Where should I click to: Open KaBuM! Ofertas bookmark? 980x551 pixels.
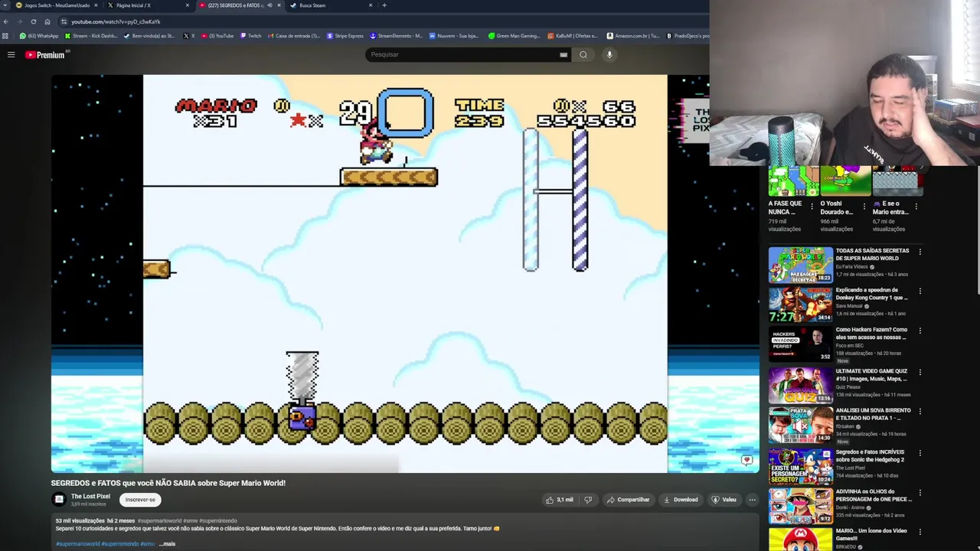[x=573, y=36]
